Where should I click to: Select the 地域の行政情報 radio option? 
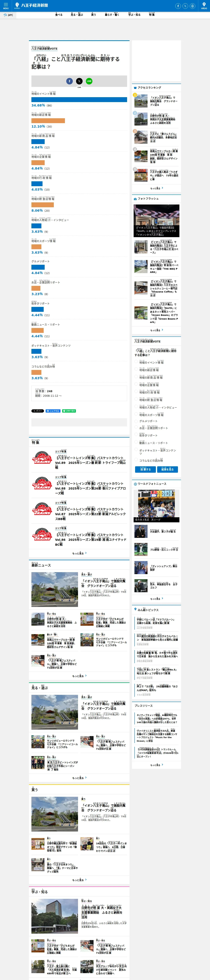click(136, 392)
